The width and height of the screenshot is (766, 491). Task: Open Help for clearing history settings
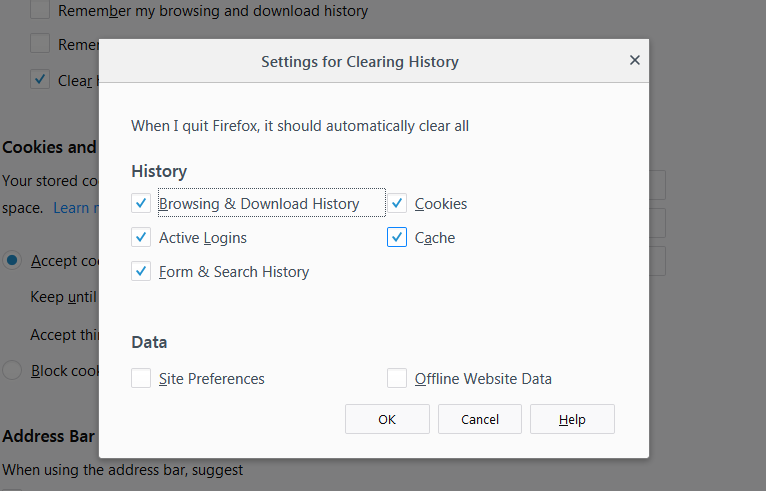(572, 419)
